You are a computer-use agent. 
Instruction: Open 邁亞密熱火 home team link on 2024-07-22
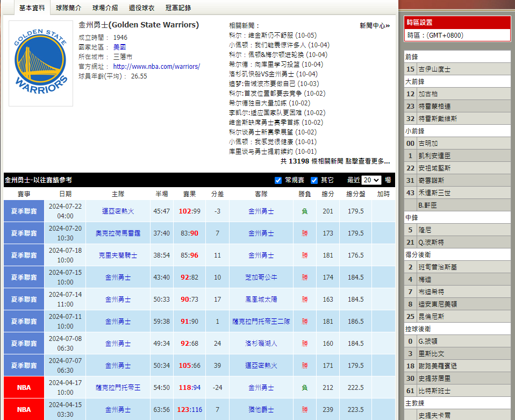(x=118, y=211)
